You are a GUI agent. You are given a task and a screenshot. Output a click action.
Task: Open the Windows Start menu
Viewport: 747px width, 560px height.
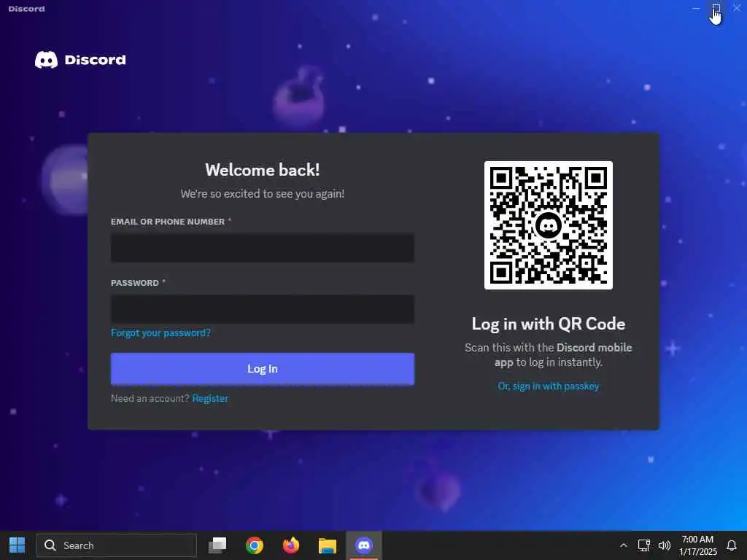point(18,545)
